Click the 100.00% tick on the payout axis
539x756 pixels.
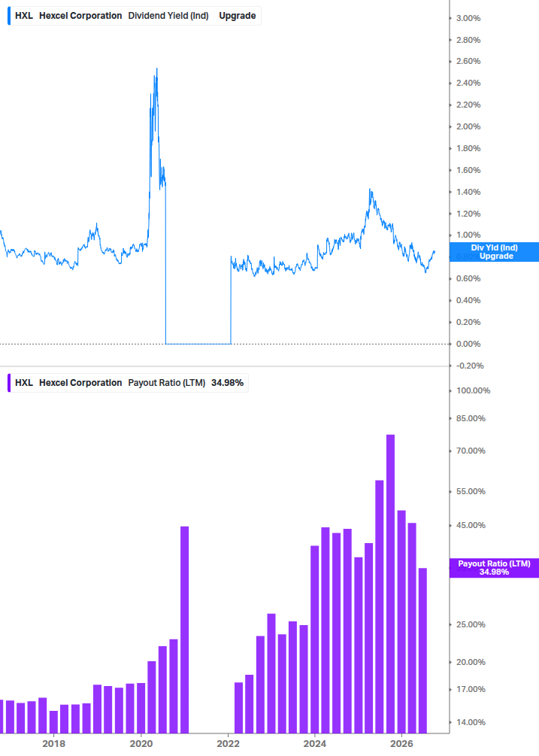473,390
